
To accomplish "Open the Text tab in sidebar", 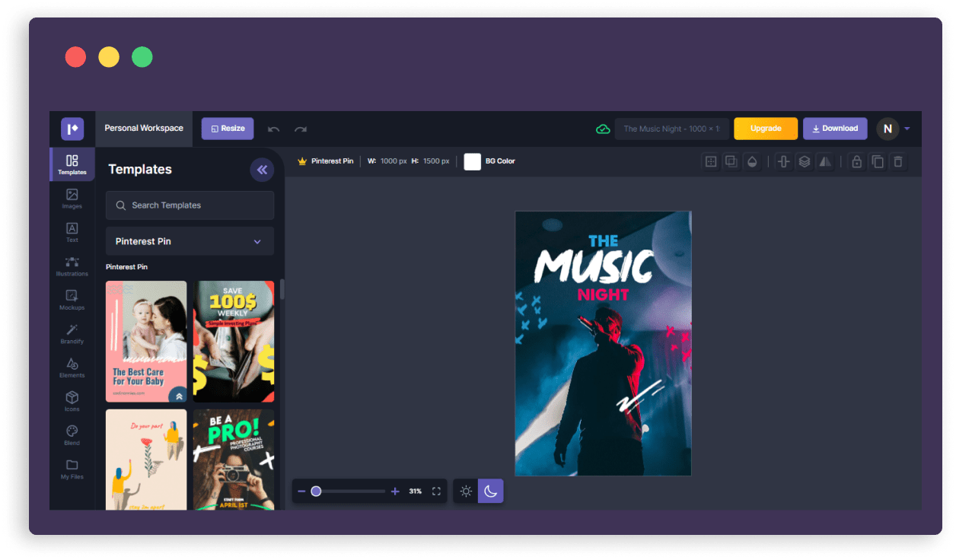I will click(x=72, y=232).
